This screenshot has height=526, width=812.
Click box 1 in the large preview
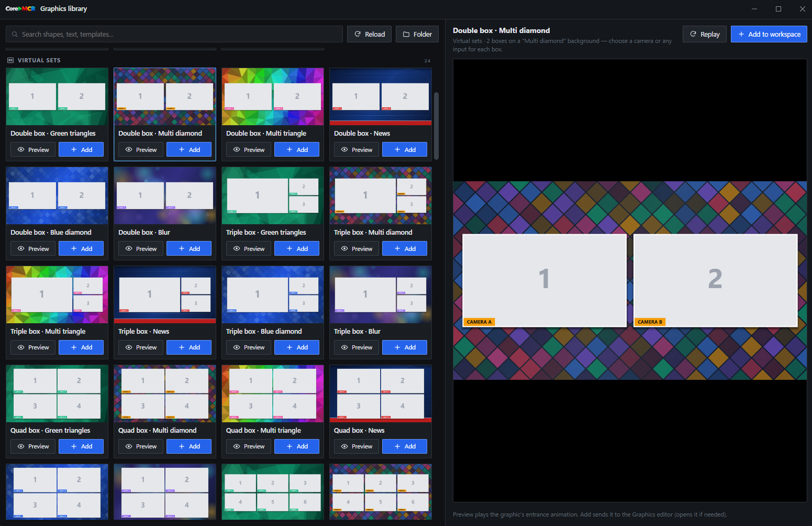[x=544, y=280]
